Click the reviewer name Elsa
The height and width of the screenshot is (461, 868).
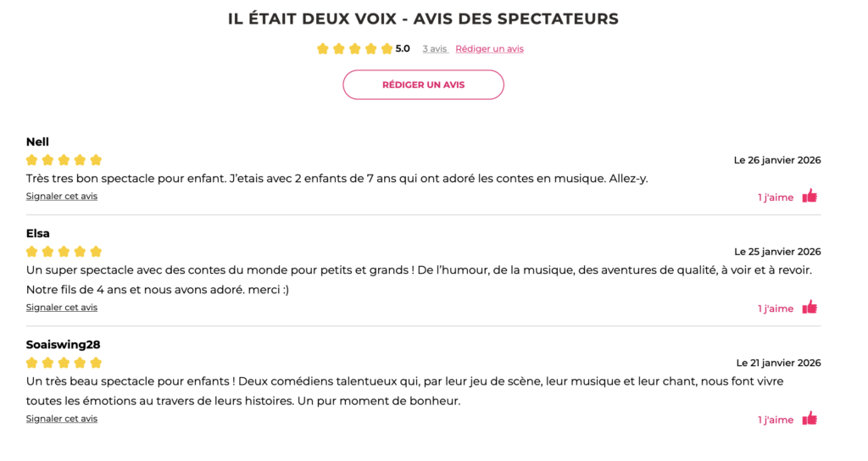38,234
